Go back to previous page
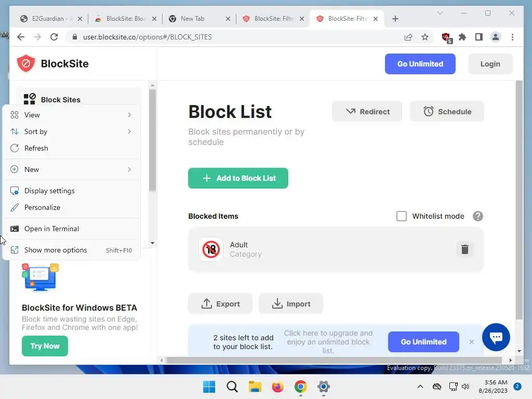The width and height of the screenshot is (532, 399). 21,37
